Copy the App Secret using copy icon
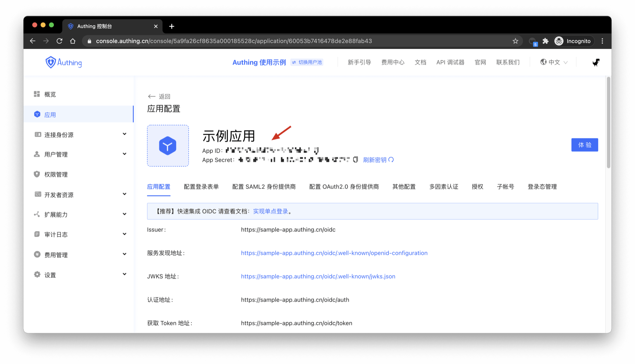The image size is (635, 364). point(356,160)
